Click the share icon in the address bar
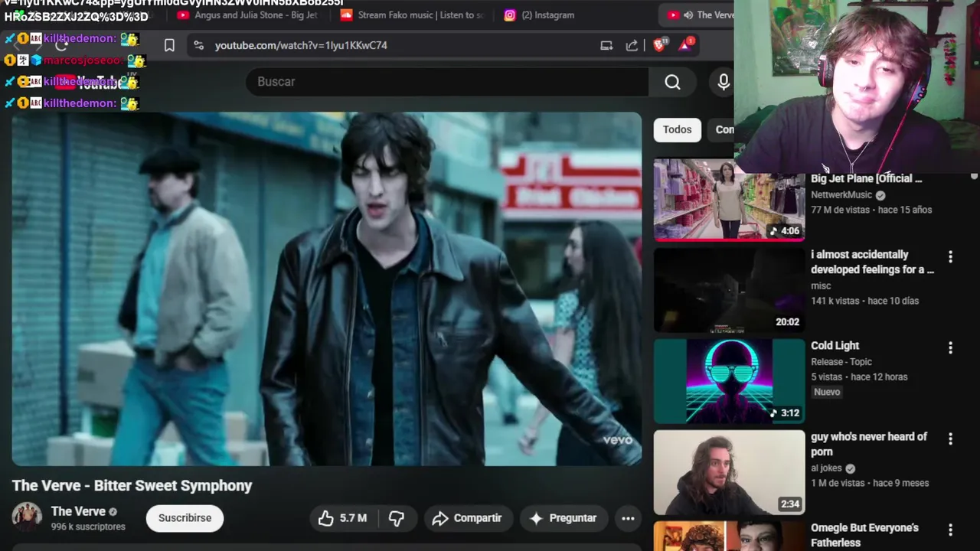980x551 pixels. [632, 45]
